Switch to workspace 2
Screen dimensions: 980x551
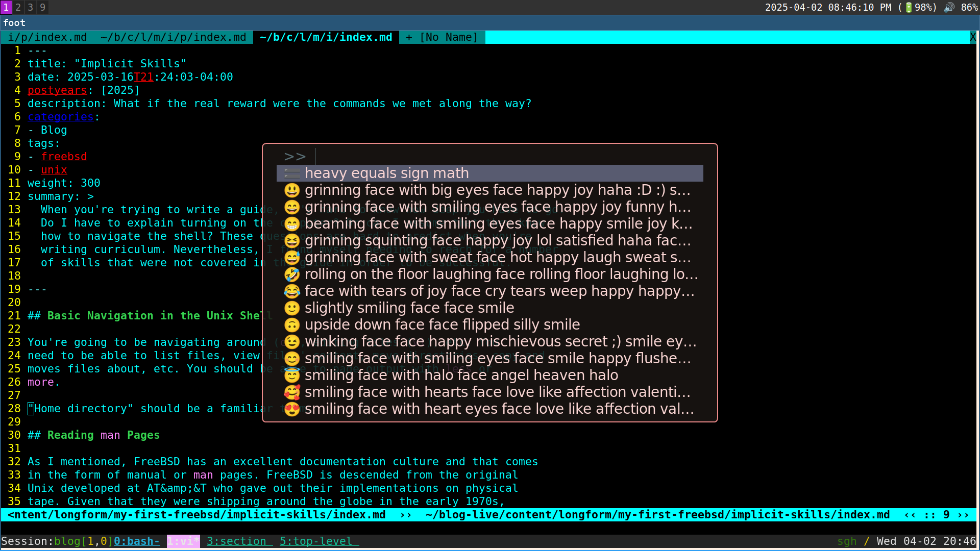(18, 7)
